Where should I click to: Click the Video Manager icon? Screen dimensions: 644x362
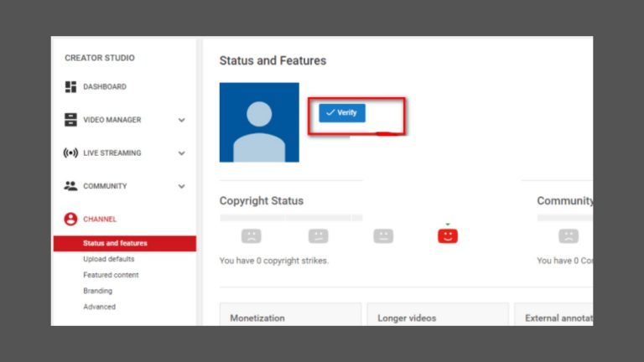70,120
